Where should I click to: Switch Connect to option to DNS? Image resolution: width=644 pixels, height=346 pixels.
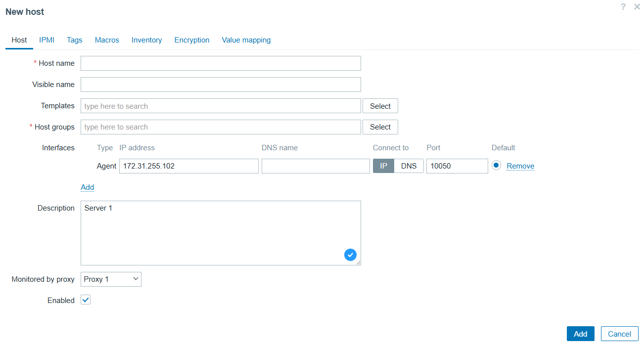(409, 166)
